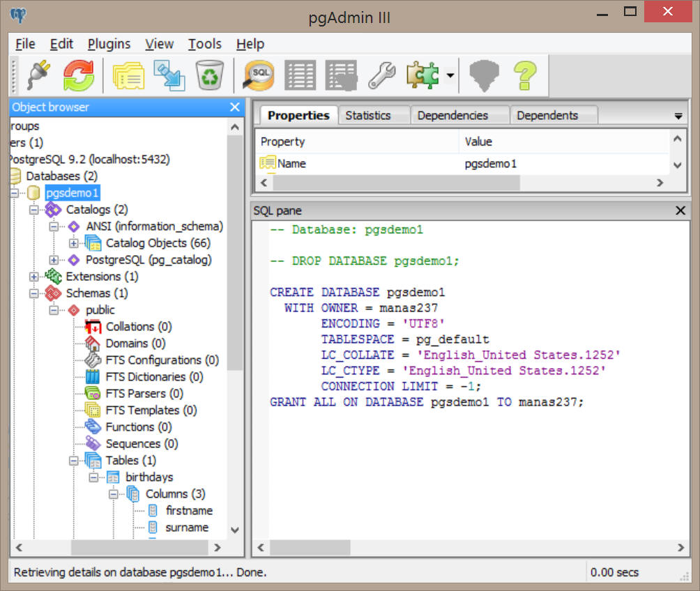Expand the PostgreSQL pg_catalog node
This screenshot has width=700, height=591.
(x=54, y=260)
